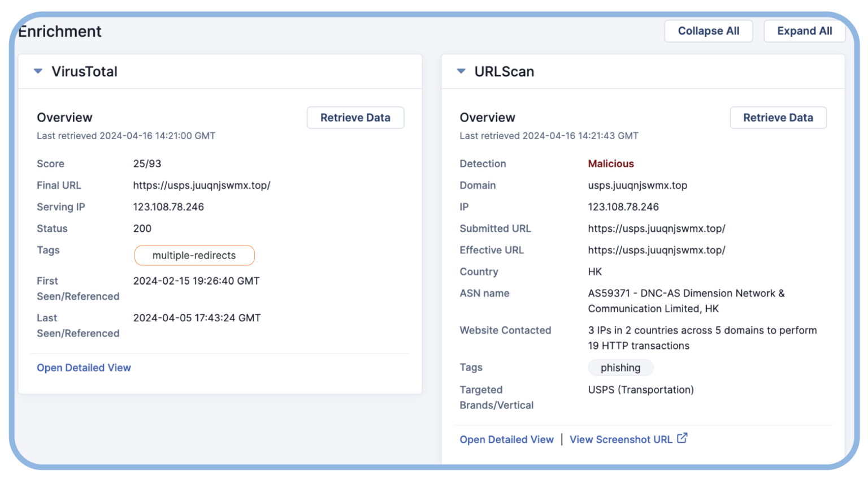Click the Serving IP 123.108.78.246
Image resolution: width=868 pixels, height=483 pixels.
168,206
